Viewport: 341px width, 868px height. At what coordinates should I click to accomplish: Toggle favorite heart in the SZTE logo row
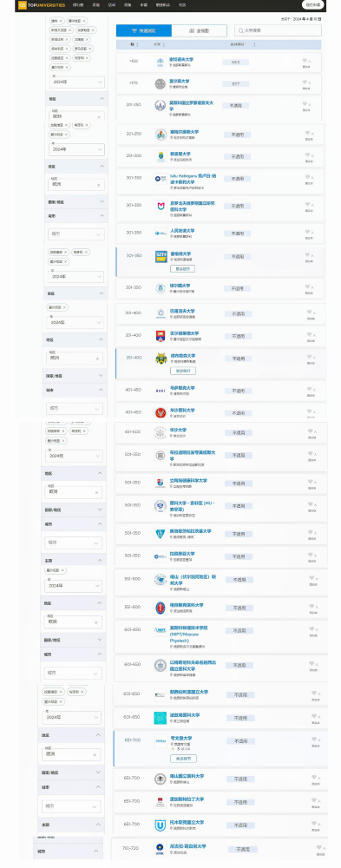(x=308, y=255)
